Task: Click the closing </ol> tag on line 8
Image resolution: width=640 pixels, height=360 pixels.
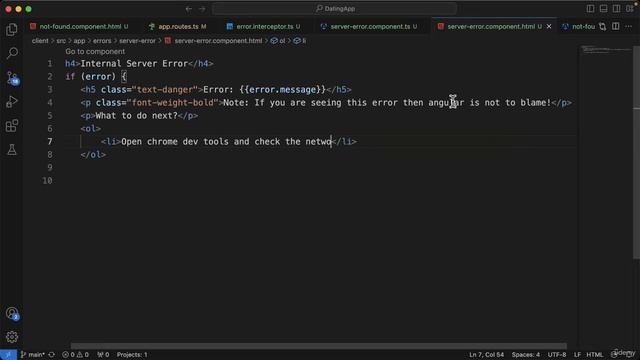Action: click(93, 155)
